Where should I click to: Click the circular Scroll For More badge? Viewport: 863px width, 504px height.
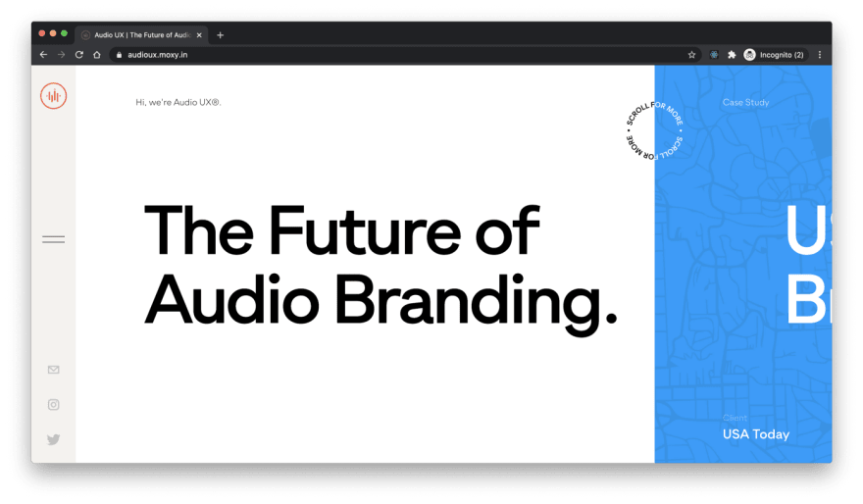tap(654, 131)
